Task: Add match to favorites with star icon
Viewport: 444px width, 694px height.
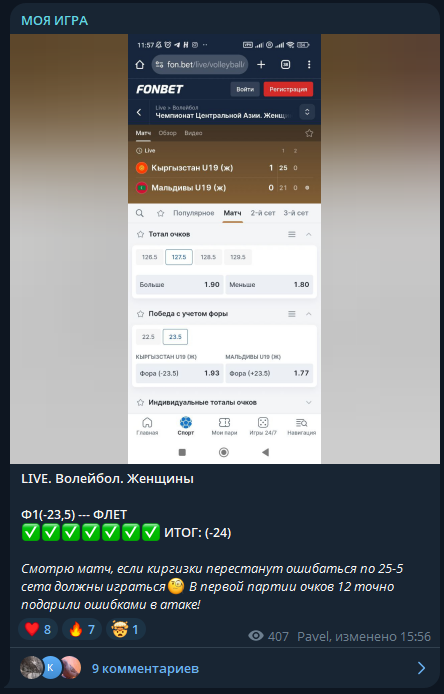Action: 309,133
